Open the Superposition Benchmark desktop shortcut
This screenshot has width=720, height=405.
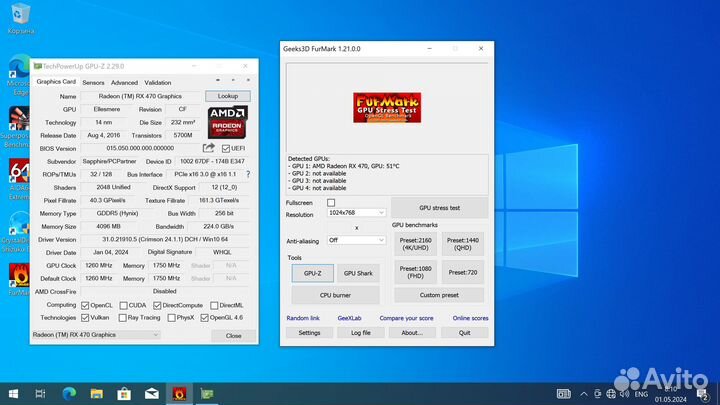(17, 126)
